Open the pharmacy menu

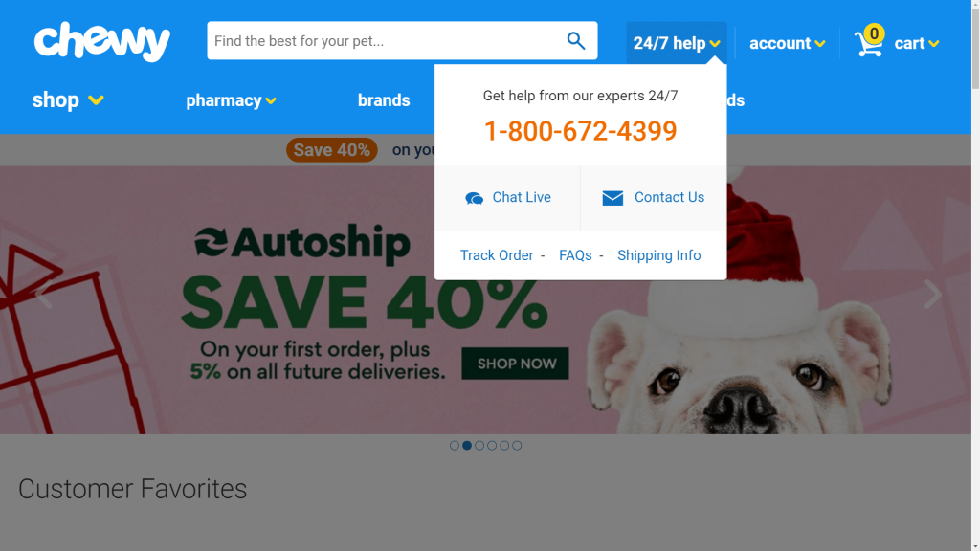231,100
